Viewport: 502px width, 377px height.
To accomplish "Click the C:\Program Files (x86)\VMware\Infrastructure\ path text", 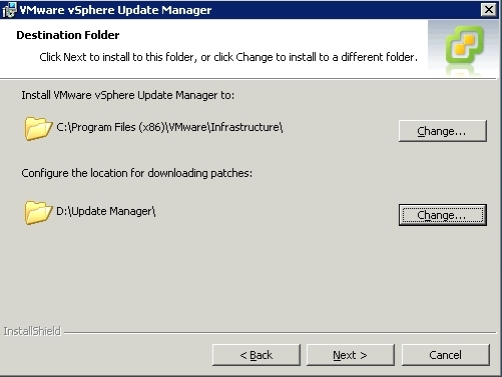I will (170, 127).
